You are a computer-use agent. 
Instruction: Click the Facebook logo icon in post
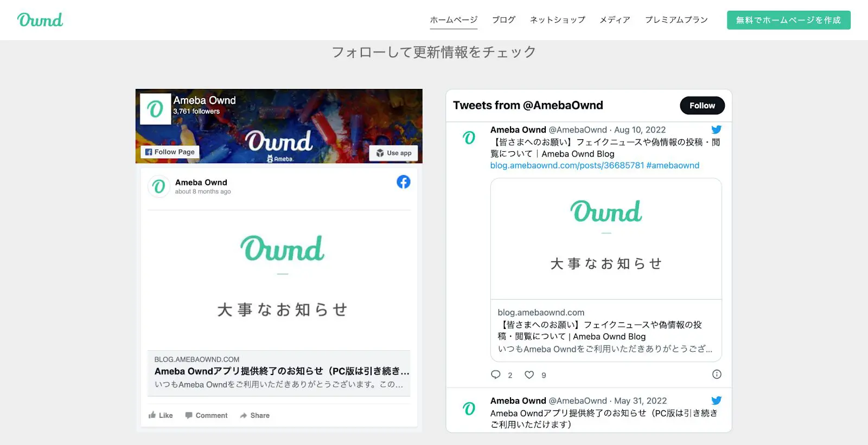[403, 182]
